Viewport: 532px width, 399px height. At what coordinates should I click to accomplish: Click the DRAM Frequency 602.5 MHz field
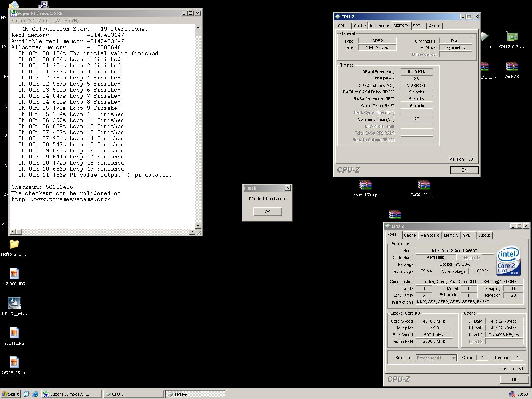pos(416,71)
